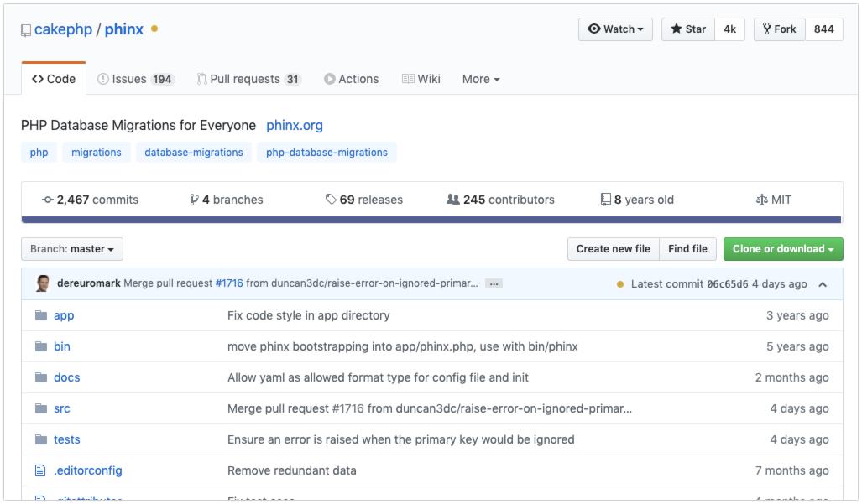Click the yellow build status dot near Latest commit
This screenshot has height=504, width=862.
click(x=620, y=284)
